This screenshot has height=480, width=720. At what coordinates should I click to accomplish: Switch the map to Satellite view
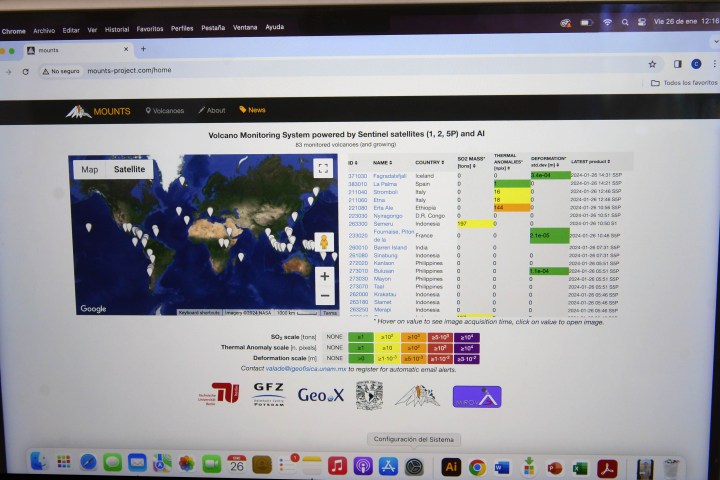click(x=129, y=169)
